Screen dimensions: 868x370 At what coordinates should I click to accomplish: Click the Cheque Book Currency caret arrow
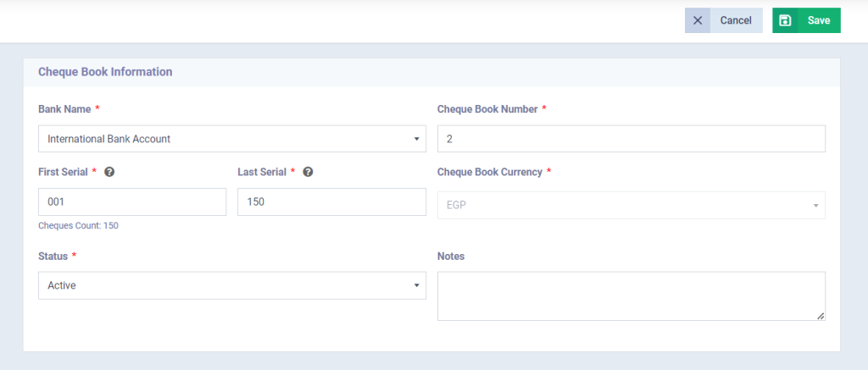(815, 206)
